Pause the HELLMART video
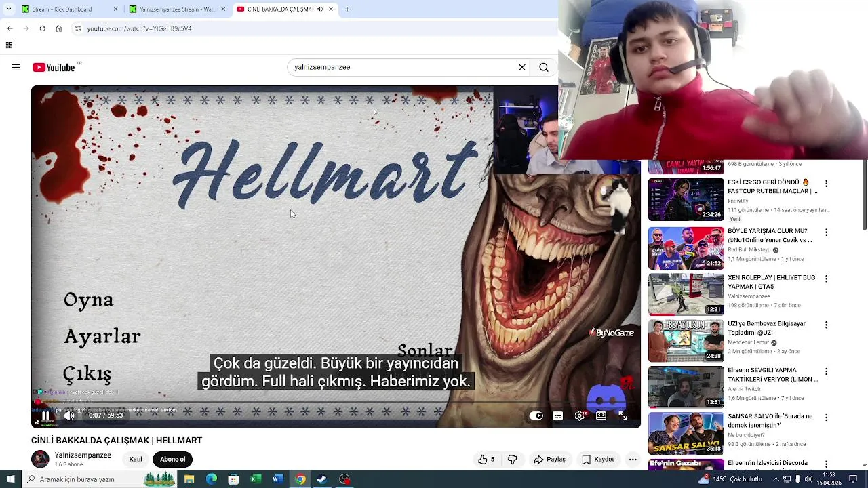This screenshot has height=488, width=868. pyautogui.click(x=45, y=415)
